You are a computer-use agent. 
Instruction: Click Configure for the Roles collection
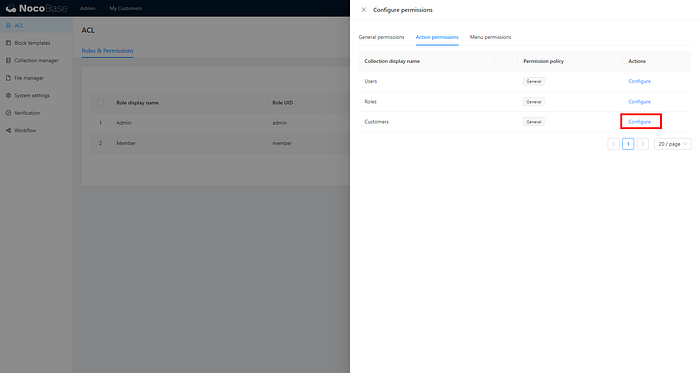639,102
